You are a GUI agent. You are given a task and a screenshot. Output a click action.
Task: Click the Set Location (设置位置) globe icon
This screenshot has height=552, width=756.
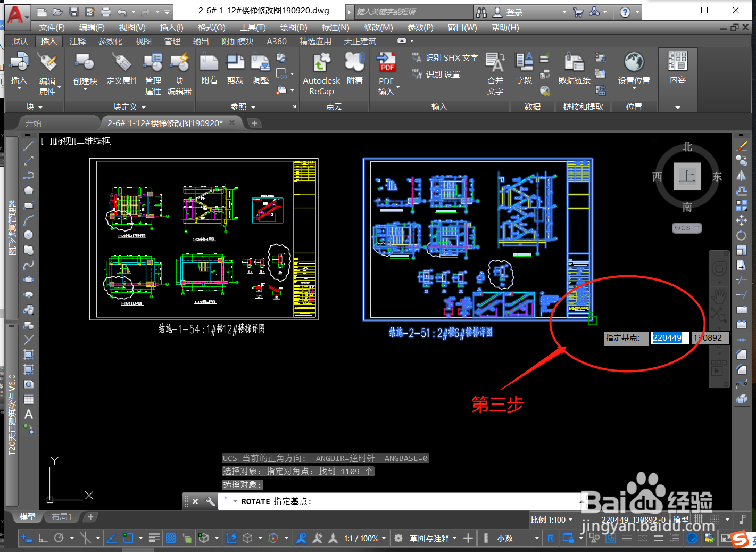[634, 62]
